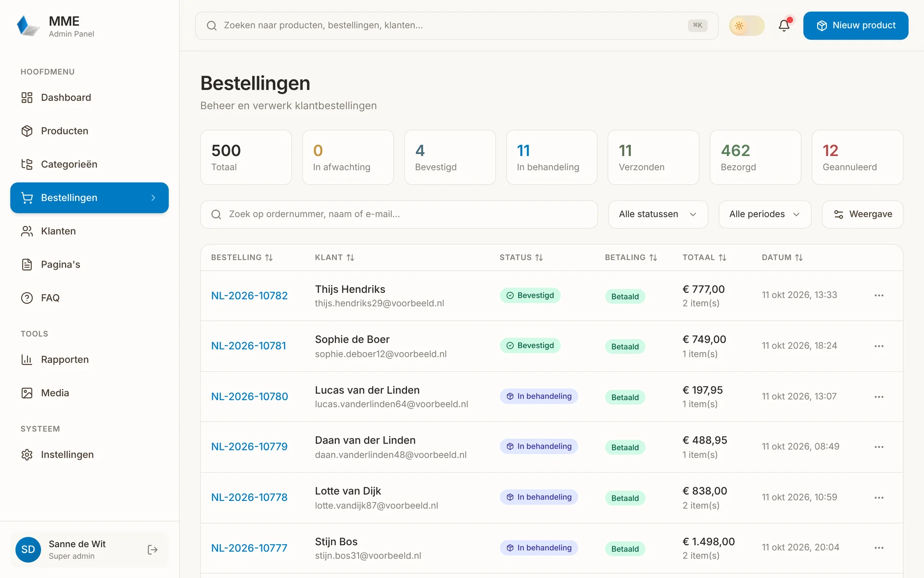The height and width of the screenshot is (578, 924).
Task: Click the Rapporten chart icon
Action: pos(27,360)
